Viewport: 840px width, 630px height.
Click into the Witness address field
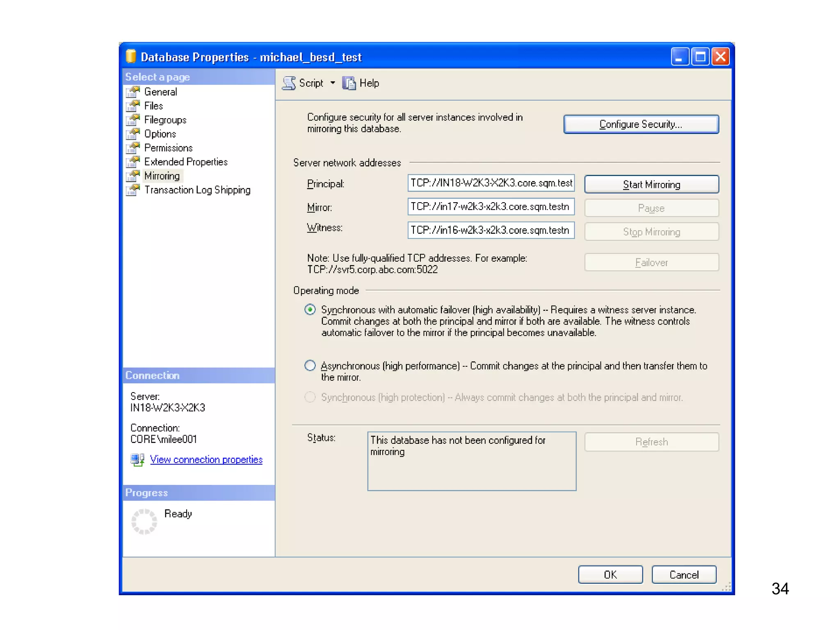point(491,230)
